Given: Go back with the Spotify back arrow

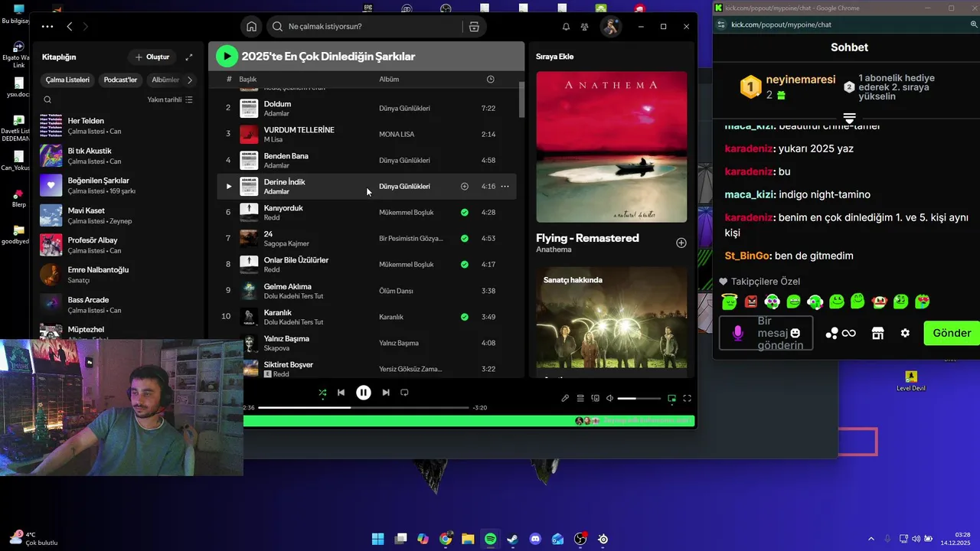Looking at the screenshot, I should (x=70, y=27).
